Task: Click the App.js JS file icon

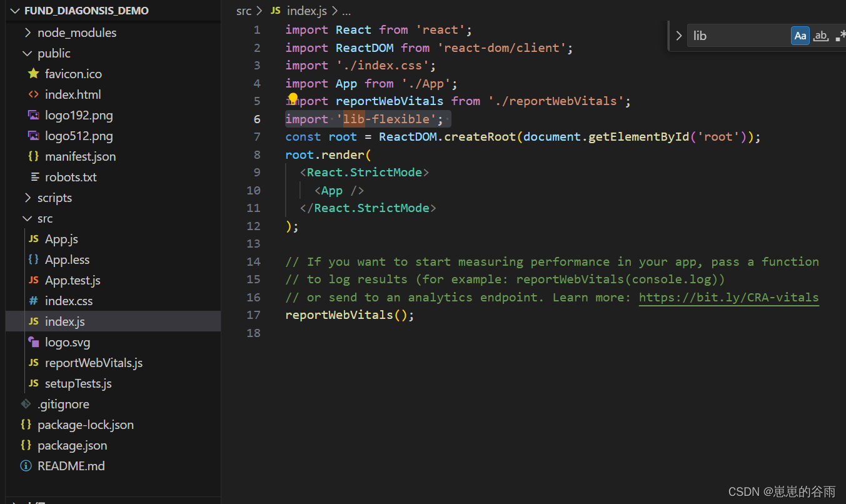Action: [x=33, y=239]
